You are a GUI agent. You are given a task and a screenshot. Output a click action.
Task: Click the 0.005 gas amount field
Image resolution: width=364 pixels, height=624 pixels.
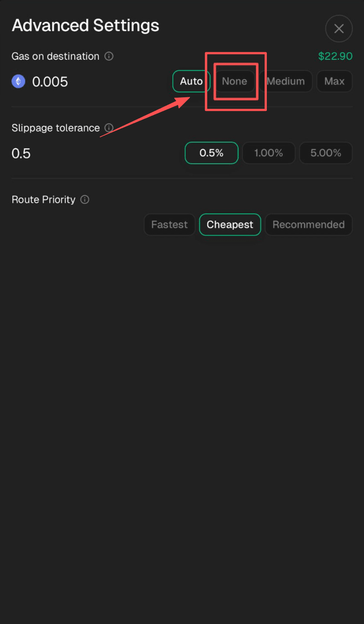tap(50, 82)
